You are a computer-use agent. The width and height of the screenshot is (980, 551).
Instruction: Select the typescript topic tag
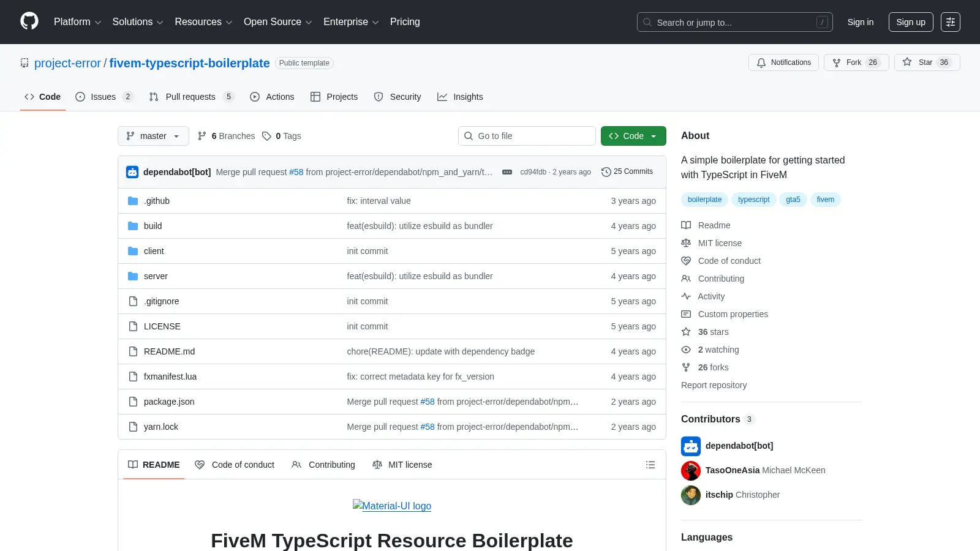tap(753, 200)
